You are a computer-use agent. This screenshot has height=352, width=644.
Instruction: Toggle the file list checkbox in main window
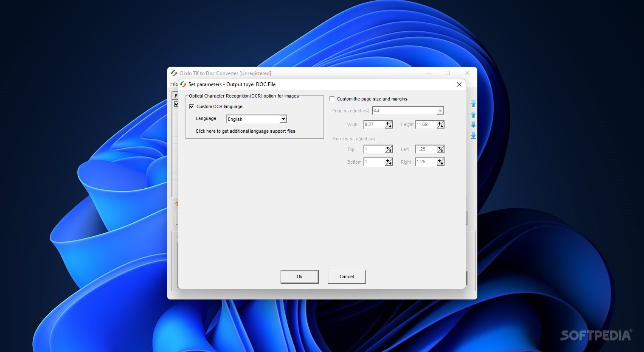tap(176, 104)
